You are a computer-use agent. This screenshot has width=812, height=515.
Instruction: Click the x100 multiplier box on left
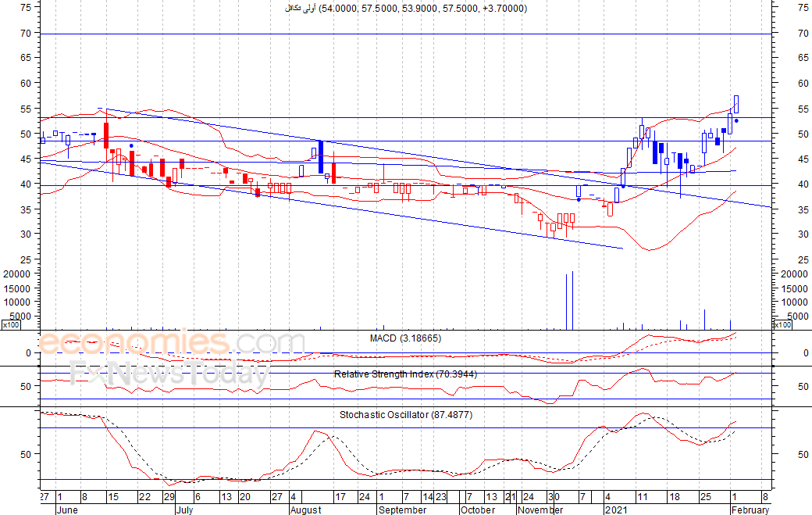(x=11, y=325)
